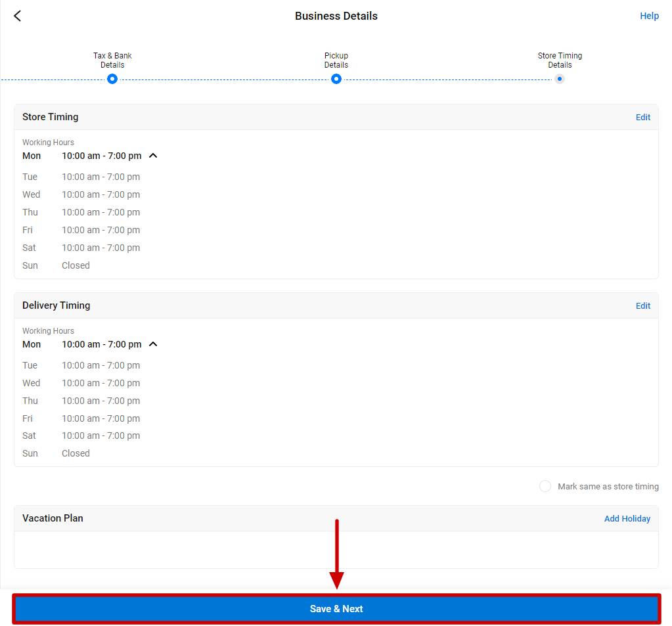Open Help from the top right corner
672x626 pixels.
pos(649,16)
